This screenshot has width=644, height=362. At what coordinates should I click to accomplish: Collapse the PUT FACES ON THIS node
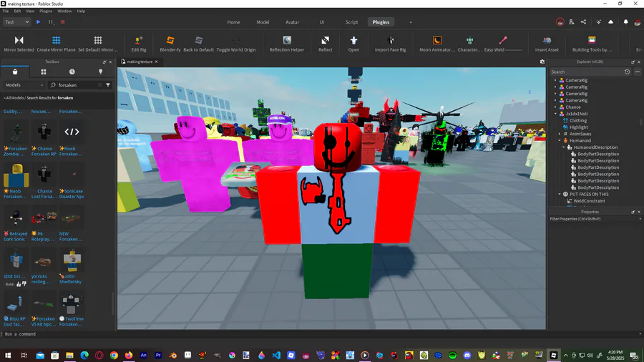560,194
